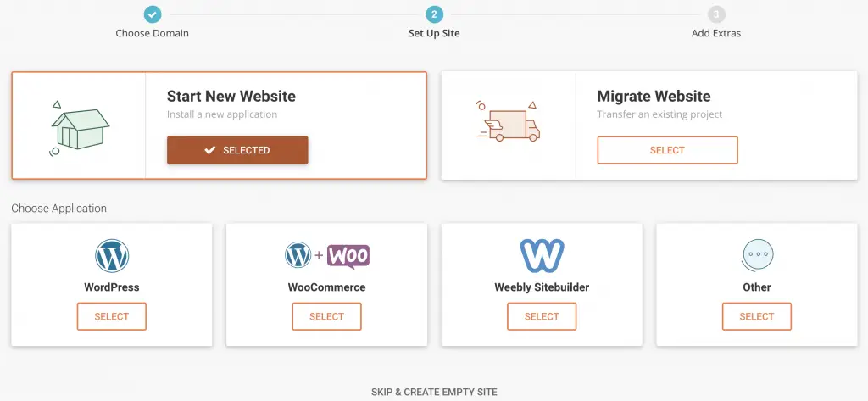The height and width of the screenshot is (401, 868).
Task: Go to the Choose Domain step label
Action: [153, 34]
